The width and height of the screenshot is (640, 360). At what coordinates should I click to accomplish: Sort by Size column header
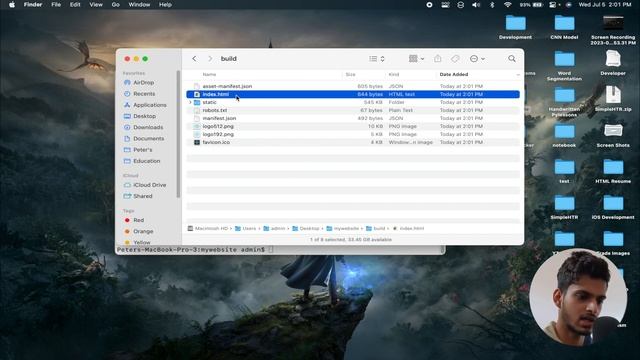350,74
